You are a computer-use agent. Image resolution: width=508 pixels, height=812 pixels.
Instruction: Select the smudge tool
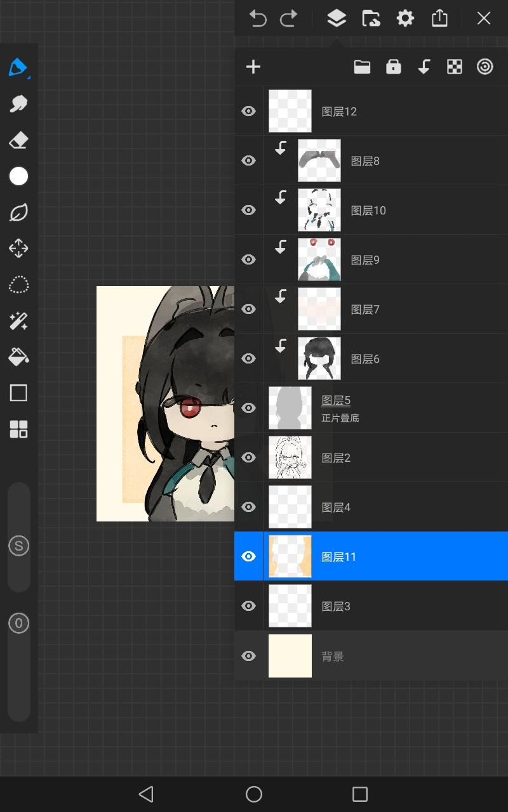point(18,103)
